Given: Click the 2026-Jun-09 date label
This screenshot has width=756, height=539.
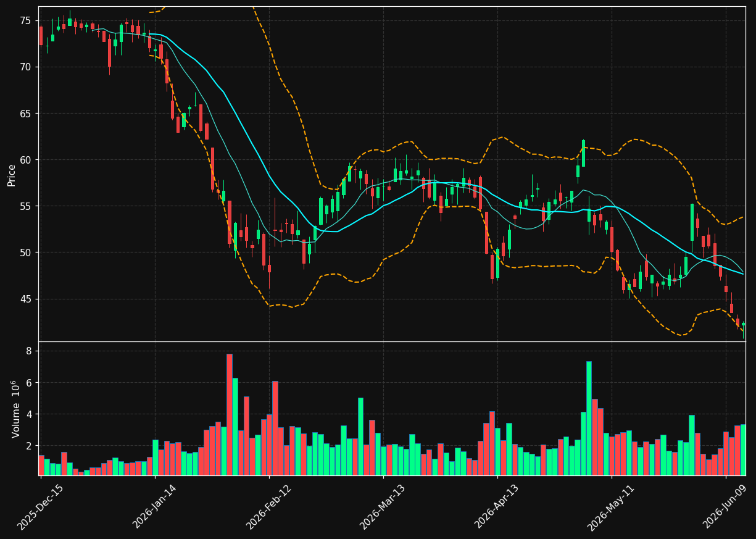Looking at the screenshot, I should [725, 506].
